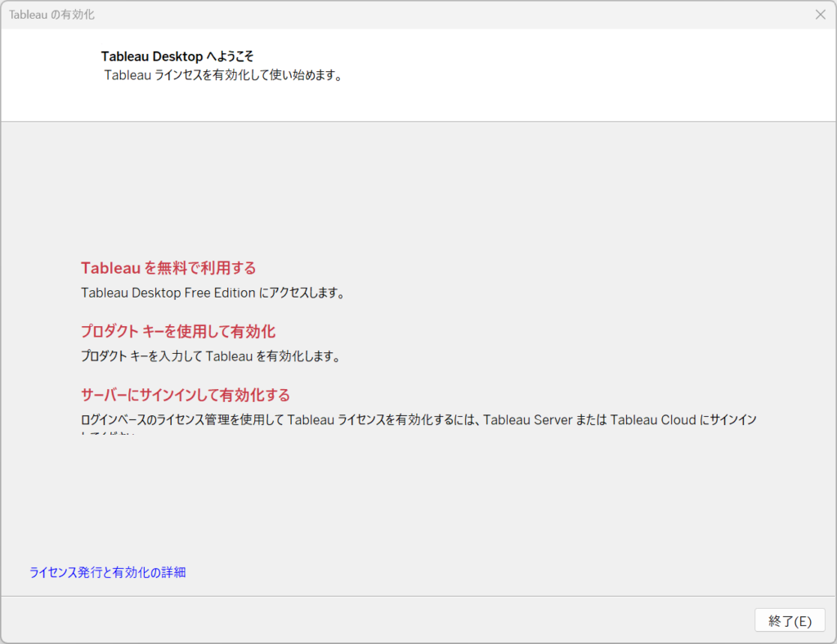Open 'ライセンス発行と有効化の詳細' help link
This screenshot has width=837, height=644.
pyautogui.click(x=107, y=572)
